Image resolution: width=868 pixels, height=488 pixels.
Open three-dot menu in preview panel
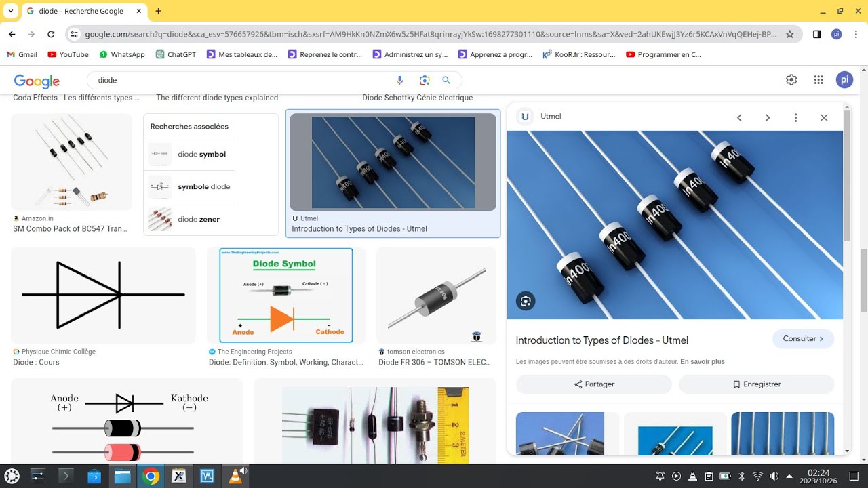(795, 117)
